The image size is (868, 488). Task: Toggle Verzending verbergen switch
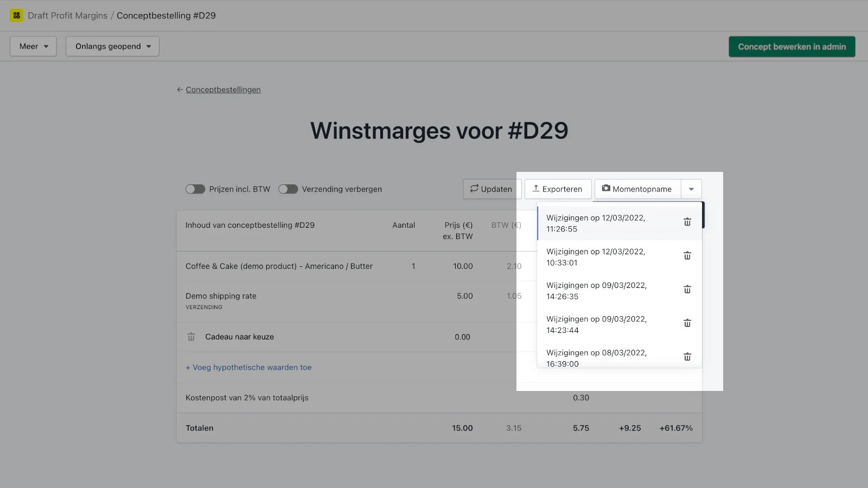tap(288, 189)
